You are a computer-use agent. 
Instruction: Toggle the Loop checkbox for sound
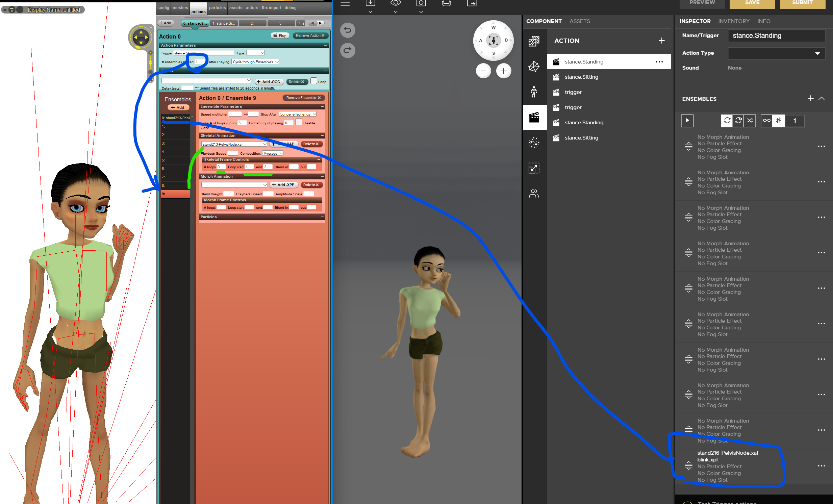313,81
